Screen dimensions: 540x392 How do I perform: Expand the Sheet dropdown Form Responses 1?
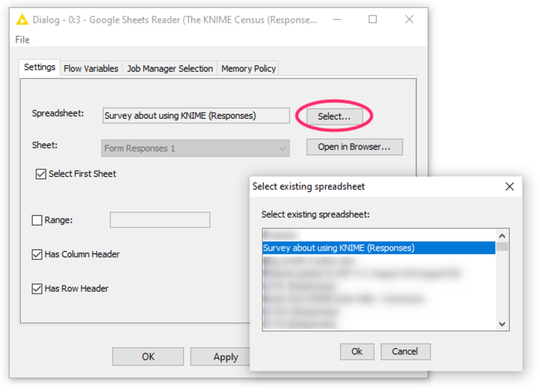(195, 148)
